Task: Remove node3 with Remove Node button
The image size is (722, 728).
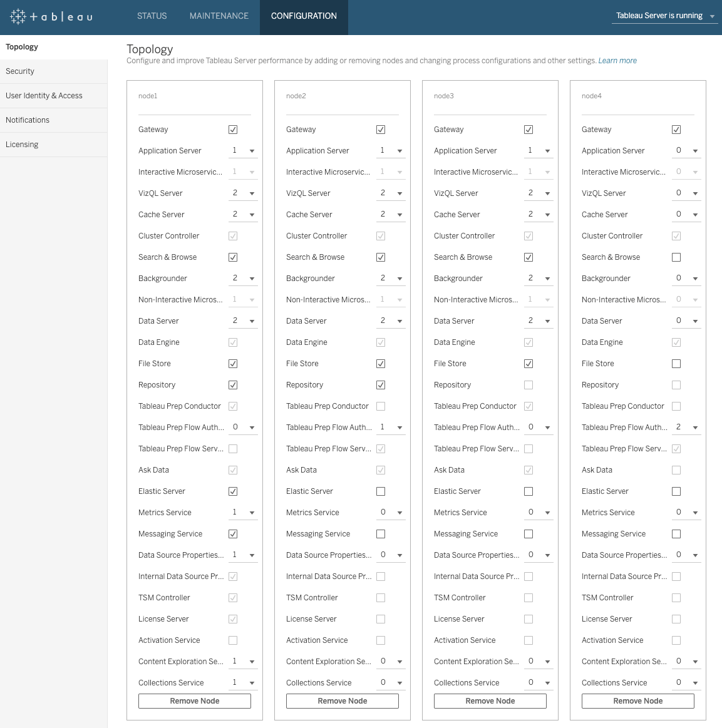Action: point(490,701)
